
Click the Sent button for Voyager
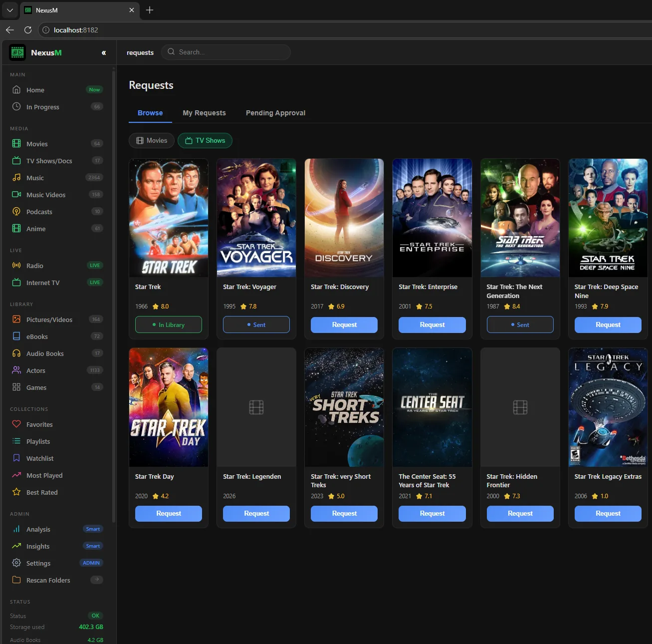[x=256, y=325]
